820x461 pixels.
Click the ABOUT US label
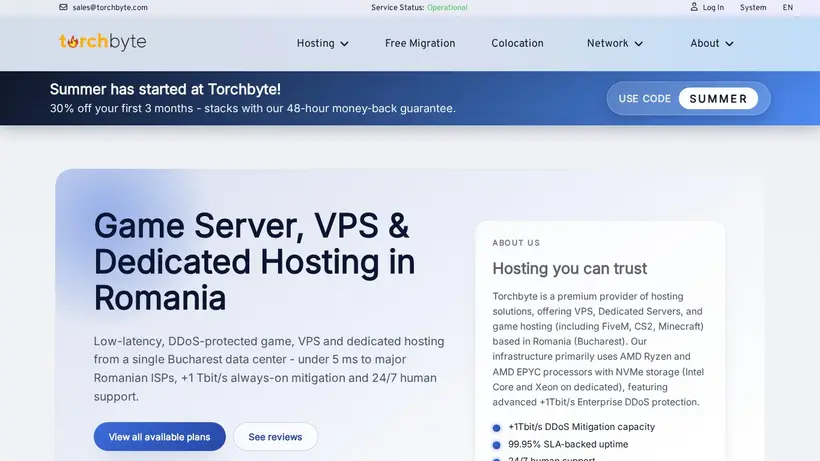coord(516,243)
